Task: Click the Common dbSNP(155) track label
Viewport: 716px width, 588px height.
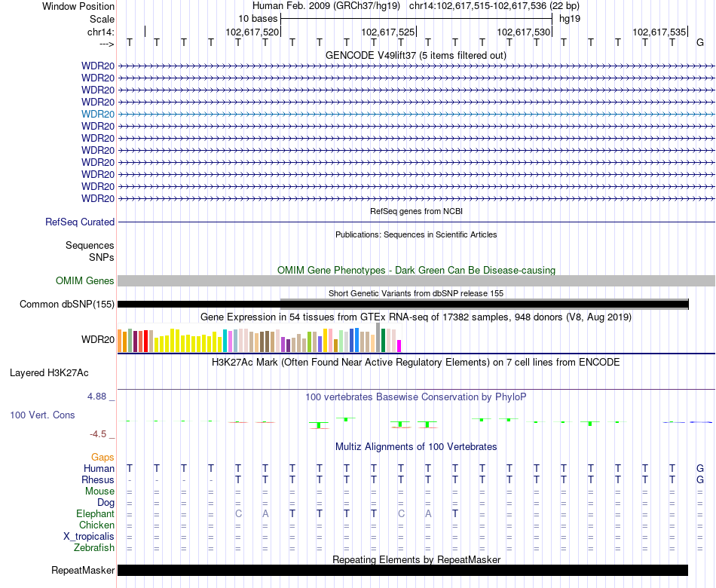Action: [x=66, y=305]
